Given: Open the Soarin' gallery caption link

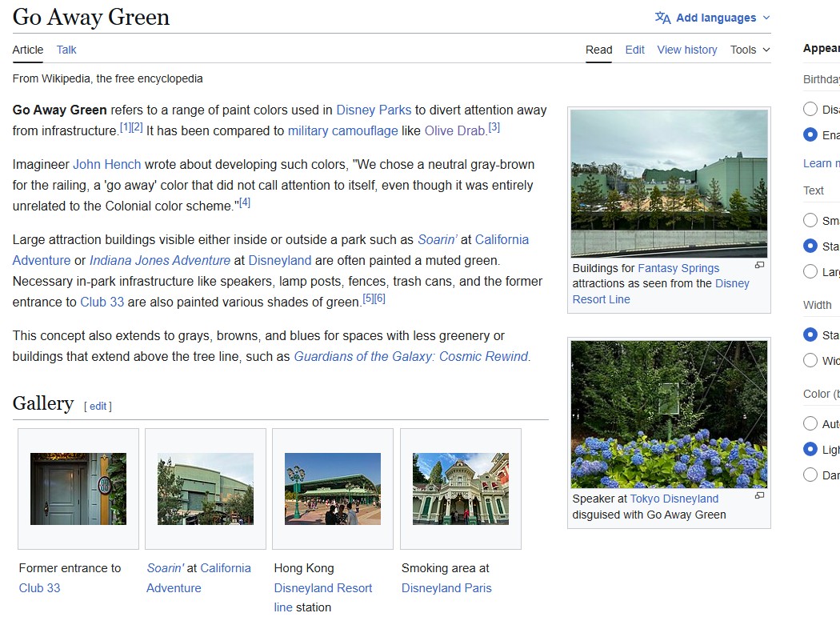Looking at the screenshot, I should pos(165,568).
